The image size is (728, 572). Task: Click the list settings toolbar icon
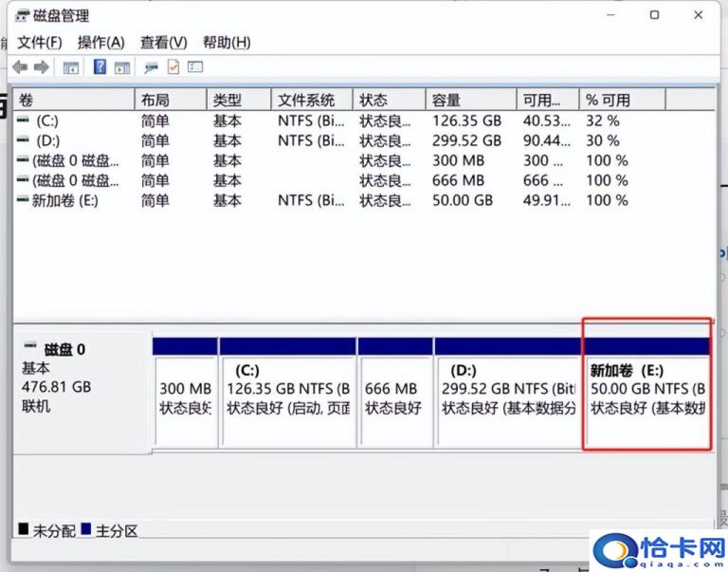(195, 67)
